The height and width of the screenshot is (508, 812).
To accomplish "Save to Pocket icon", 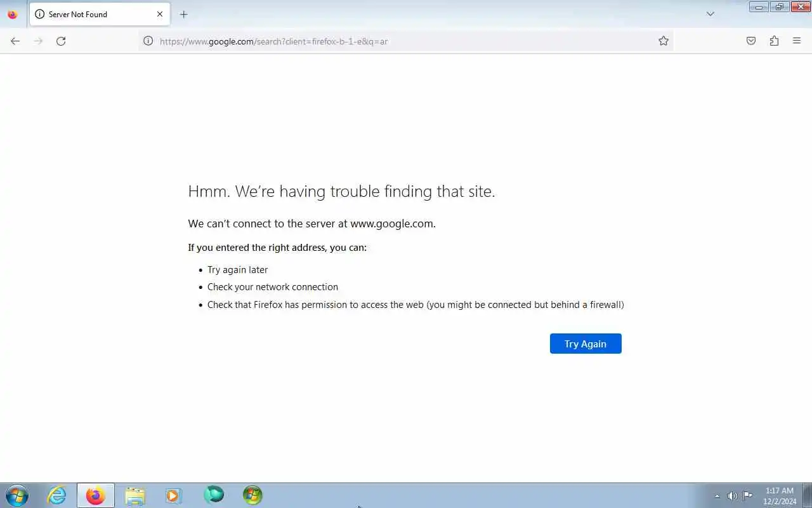I will [x=751, y=41].
